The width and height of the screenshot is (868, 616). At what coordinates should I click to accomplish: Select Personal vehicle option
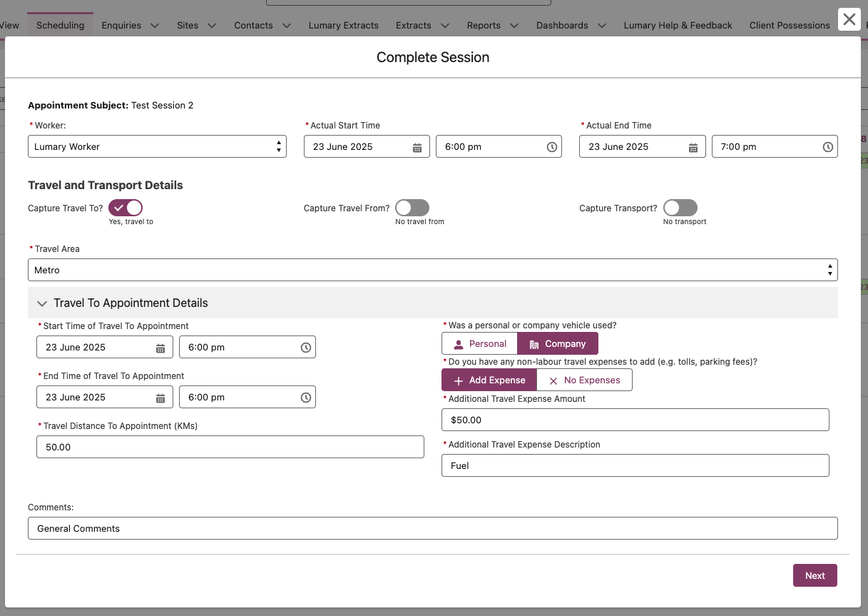[479, 344]
